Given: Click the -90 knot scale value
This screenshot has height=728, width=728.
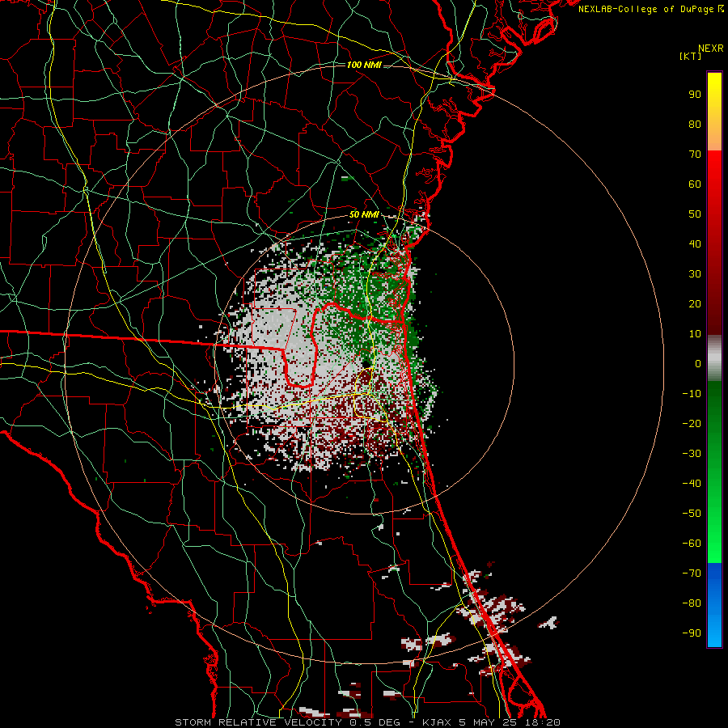Looking at the screenshot, I should tap(692, 633).
